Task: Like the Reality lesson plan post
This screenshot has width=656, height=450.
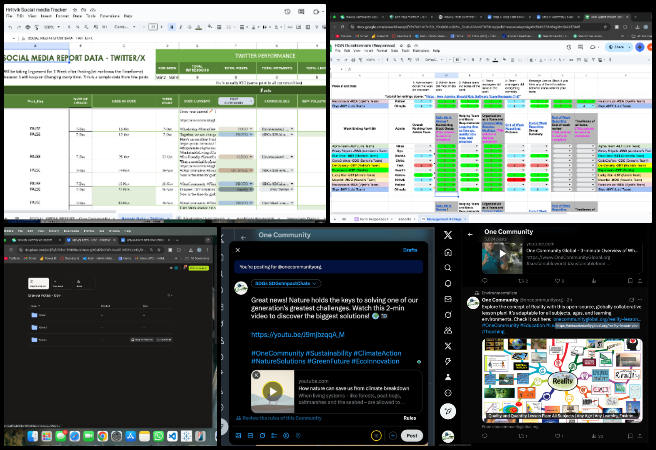Action: click(559, 435)
